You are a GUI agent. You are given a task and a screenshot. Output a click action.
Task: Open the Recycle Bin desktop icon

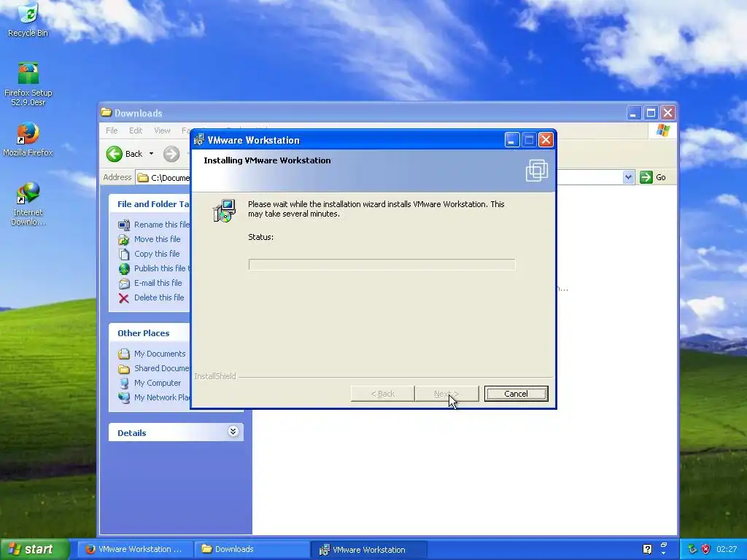click(x=28, y=20)
